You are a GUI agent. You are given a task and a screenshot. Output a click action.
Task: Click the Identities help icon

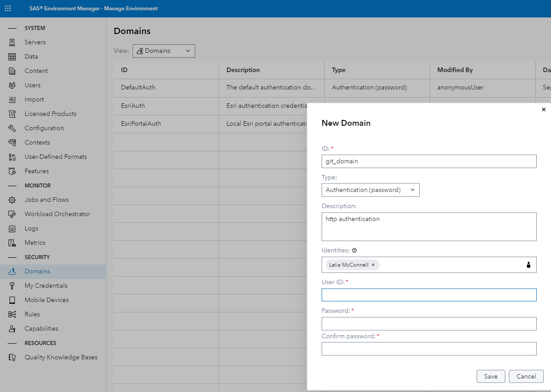[354, 250]
